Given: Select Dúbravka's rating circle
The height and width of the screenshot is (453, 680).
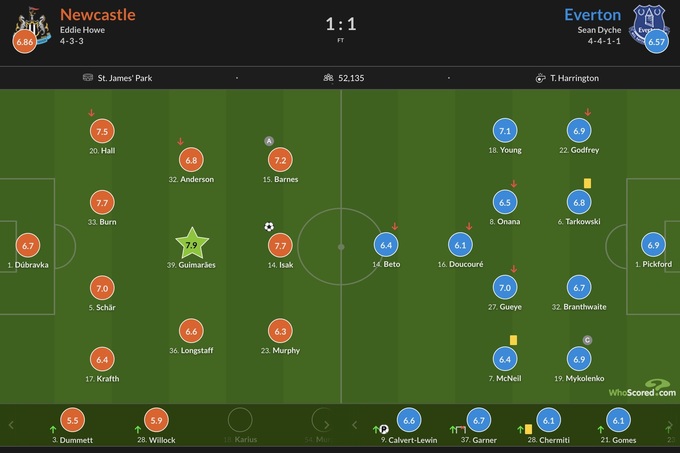Looking at the screenshot, I should click(28, 245).
